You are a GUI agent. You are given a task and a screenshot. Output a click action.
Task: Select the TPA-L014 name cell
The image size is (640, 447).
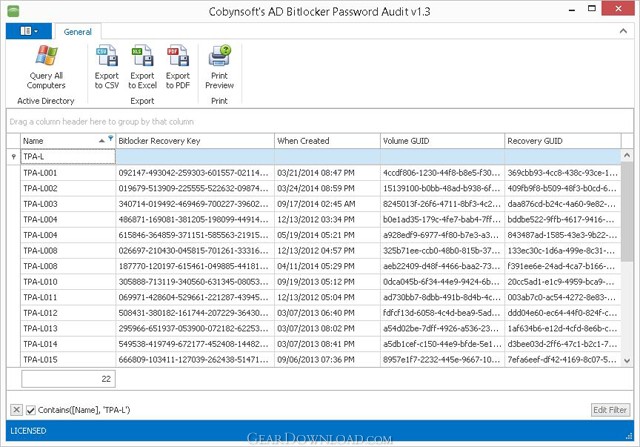click(x=68, y=344)
